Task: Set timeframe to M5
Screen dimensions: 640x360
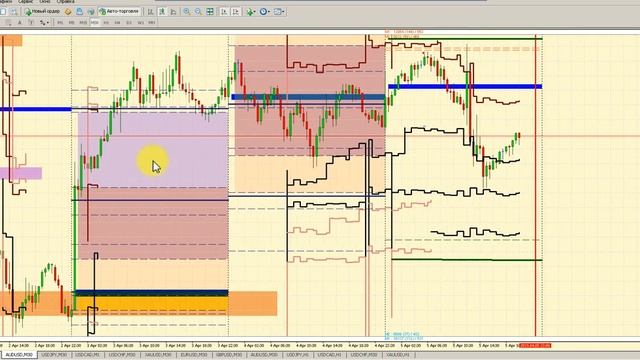Action: click(x=71, y=23)
